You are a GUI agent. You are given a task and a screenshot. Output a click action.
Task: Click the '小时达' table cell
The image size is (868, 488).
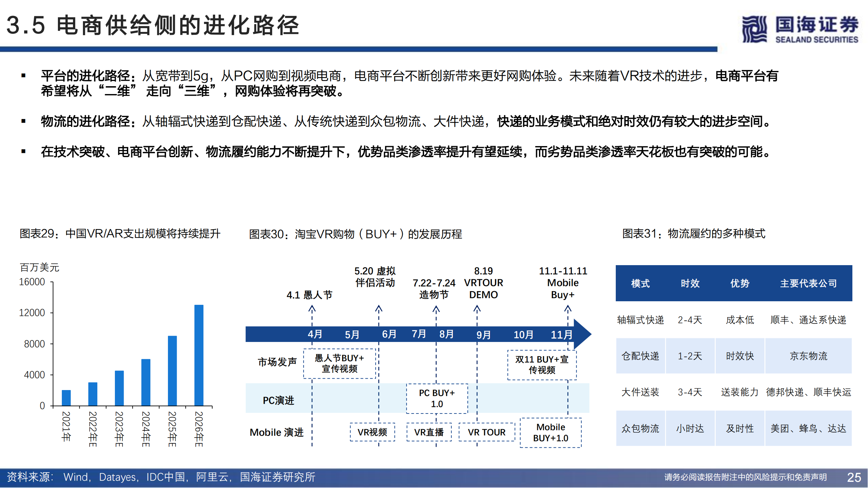click(x=690, y=429)
